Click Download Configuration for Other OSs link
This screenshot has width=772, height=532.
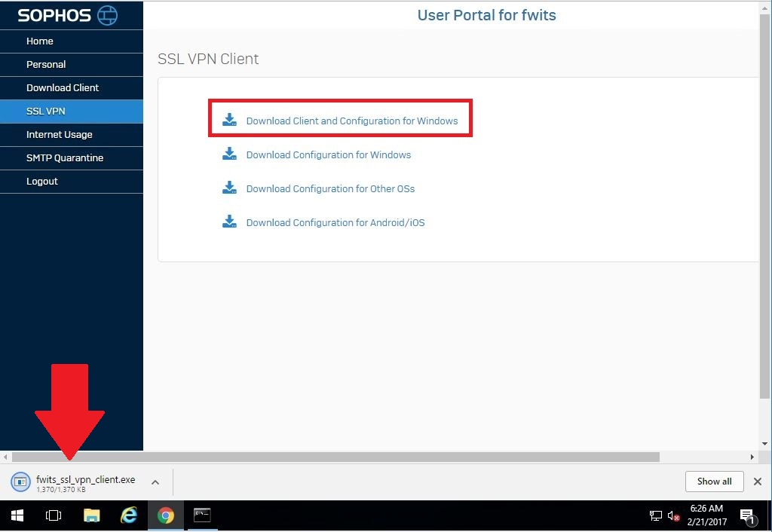(x=330, y=189)
